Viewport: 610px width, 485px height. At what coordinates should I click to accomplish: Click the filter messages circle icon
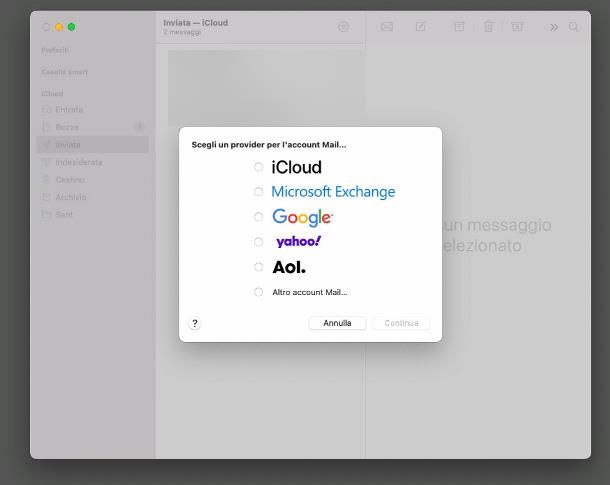[343, 27]
